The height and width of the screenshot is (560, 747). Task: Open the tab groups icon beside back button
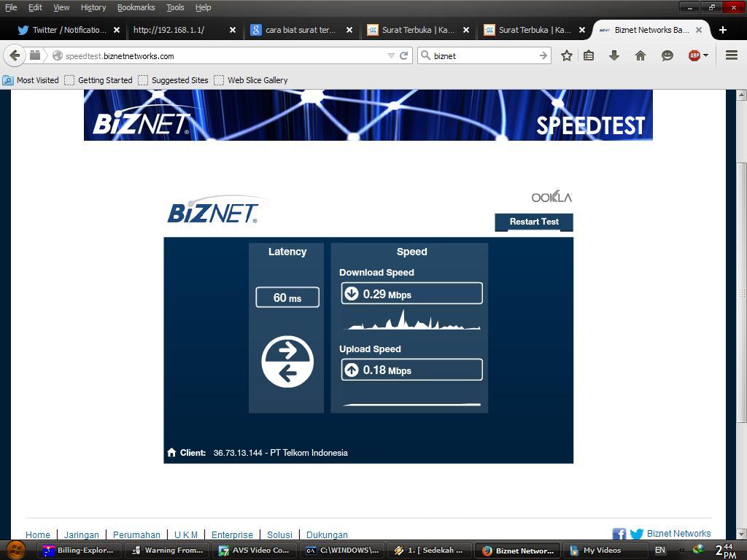(35, 55)
